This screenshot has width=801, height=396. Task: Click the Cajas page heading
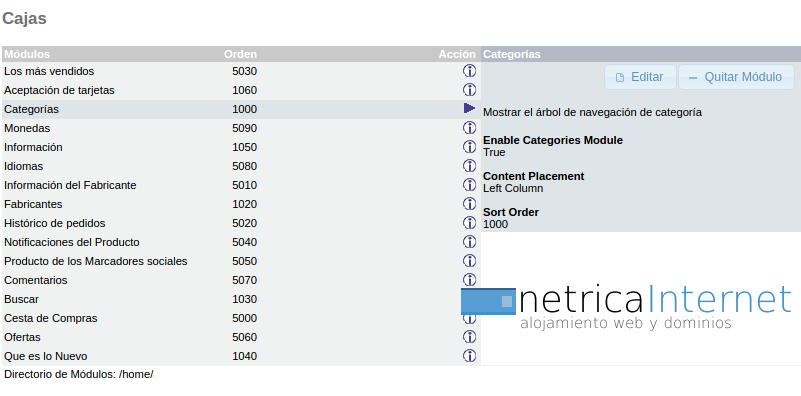[x=25, y=18]
